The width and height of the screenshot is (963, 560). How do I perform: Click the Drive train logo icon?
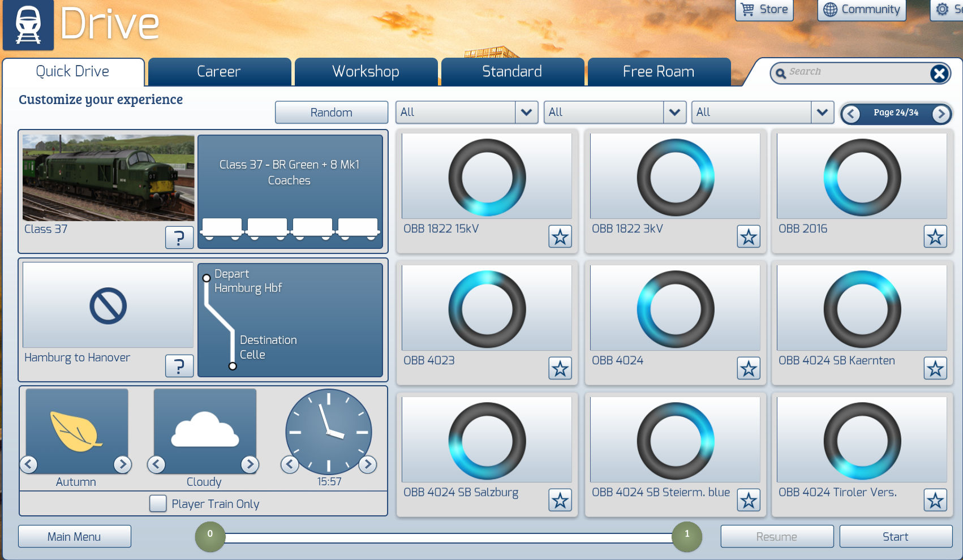pos(28,24)
